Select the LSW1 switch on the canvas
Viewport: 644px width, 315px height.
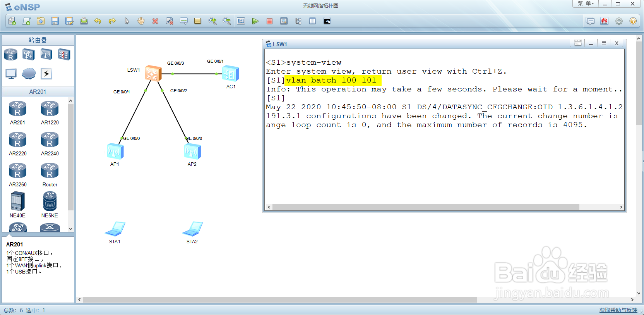click(153, 73)
